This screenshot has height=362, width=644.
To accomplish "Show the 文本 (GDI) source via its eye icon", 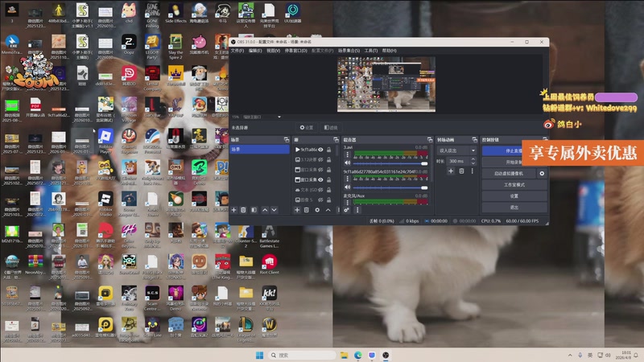I will (x=320, y=190).
